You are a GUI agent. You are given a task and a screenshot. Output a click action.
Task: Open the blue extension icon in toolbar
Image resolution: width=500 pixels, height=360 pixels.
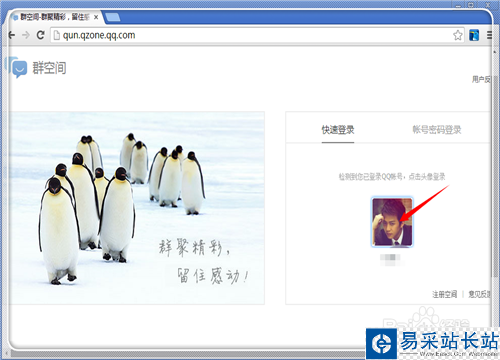[474, 35]
